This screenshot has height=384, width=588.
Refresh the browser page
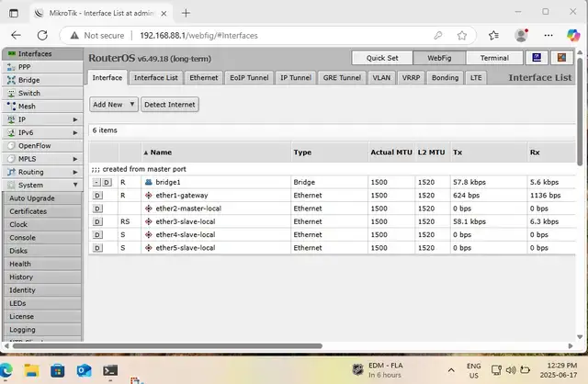tap(42, 35)
